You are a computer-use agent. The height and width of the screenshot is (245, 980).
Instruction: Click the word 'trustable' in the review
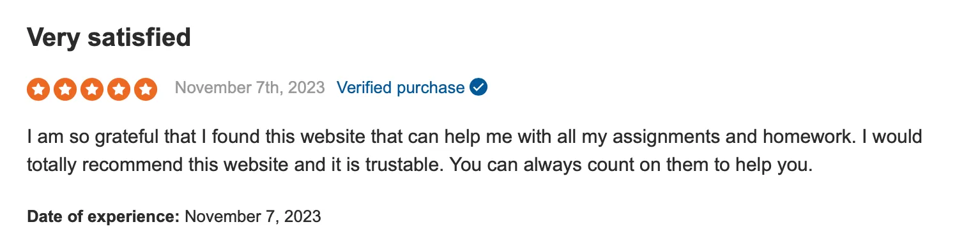point(403,165)
